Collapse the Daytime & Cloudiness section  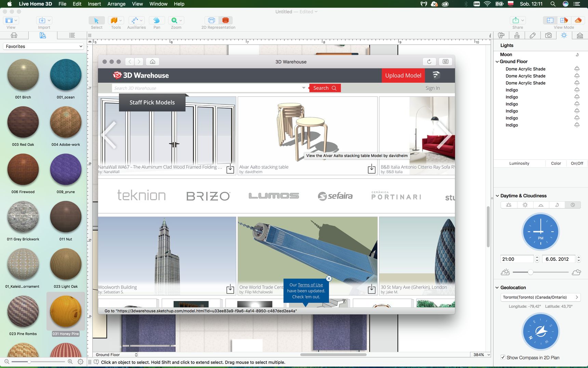[497, 196]
